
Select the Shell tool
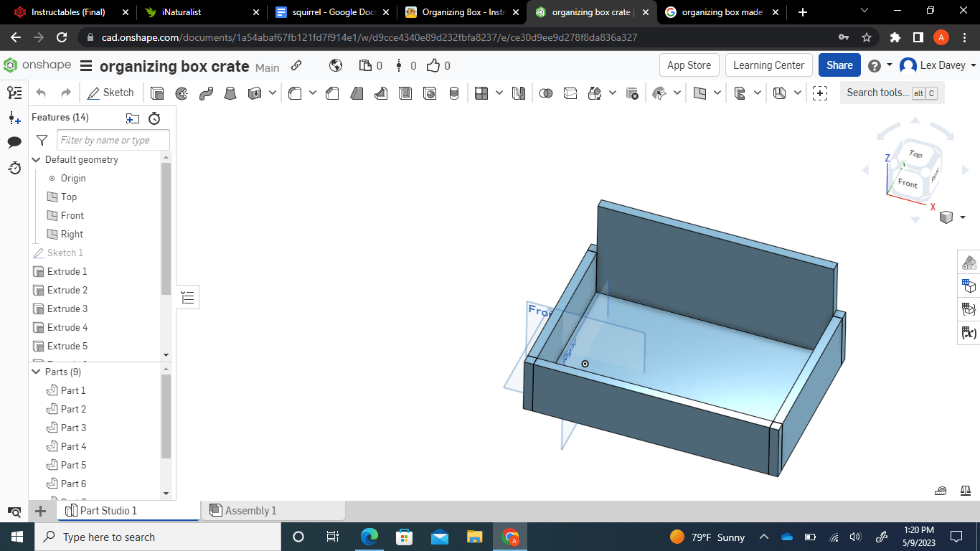tap(406, 93)
